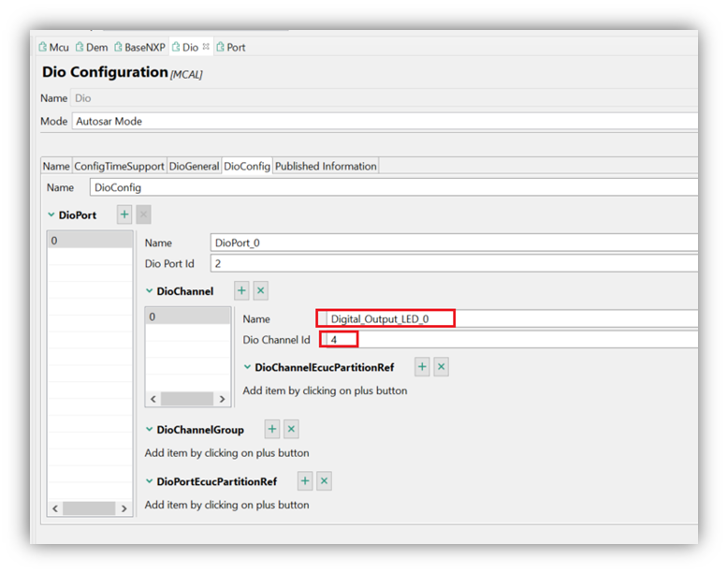Open the Port editor tab

point(231,48)
